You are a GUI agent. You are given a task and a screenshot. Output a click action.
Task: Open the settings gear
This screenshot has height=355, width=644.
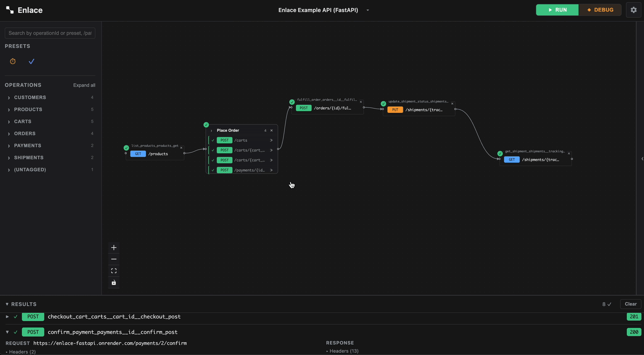(x=633, y=10)
